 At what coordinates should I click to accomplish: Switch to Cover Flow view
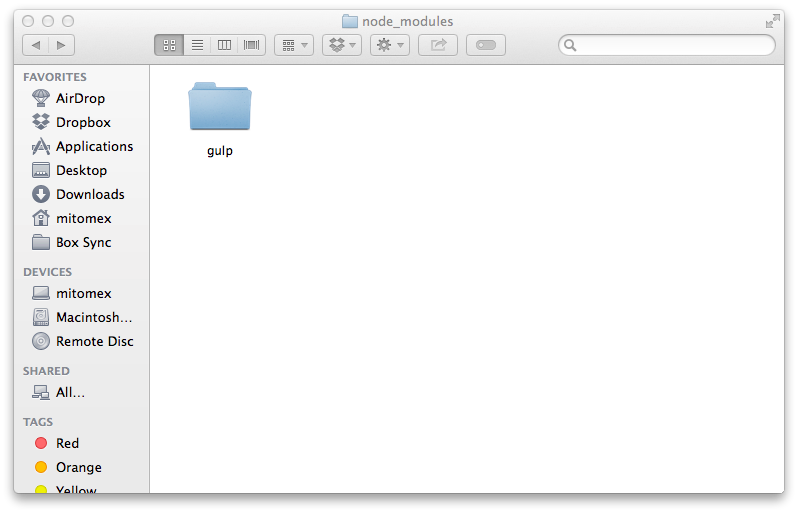click(251, 45)
